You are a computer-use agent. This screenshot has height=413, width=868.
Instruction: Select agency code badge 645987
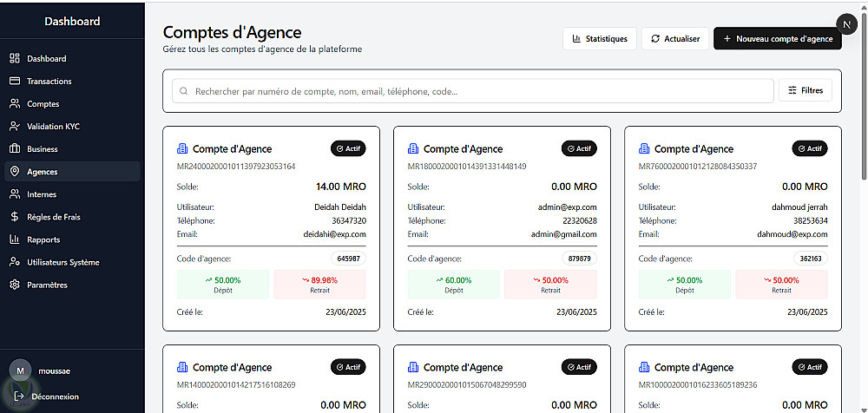(x=349, y=259)
